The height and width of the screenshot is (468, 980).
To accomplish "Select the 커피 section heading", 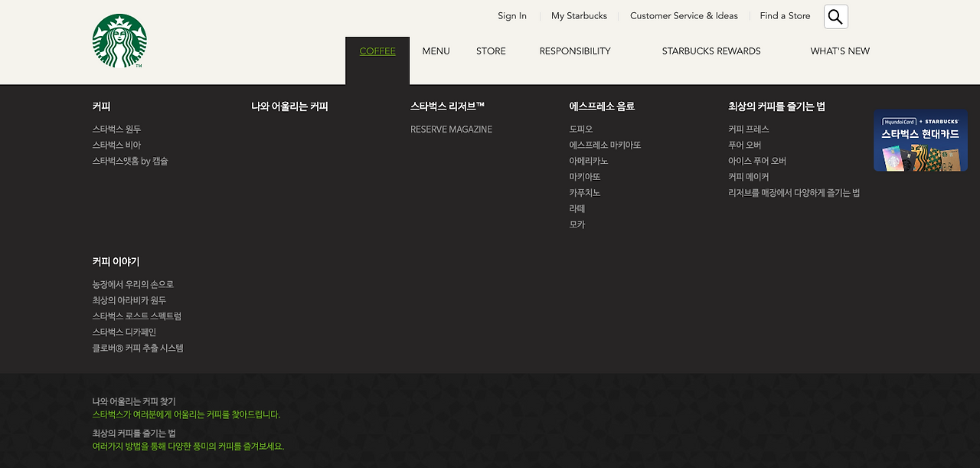I will pos(101,106).
